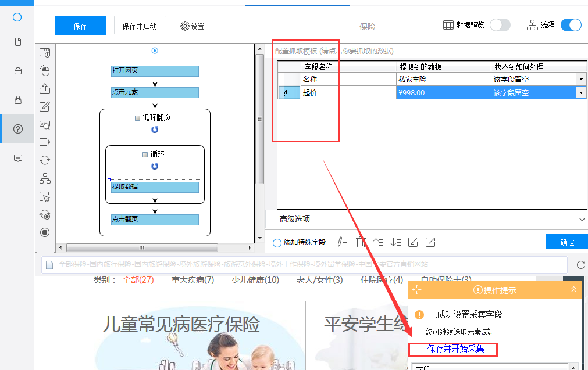The width and height of the screenshot is (588, 370).
Task: Click the new task plus icon in the sidebar
Action: tap(17, 17)
